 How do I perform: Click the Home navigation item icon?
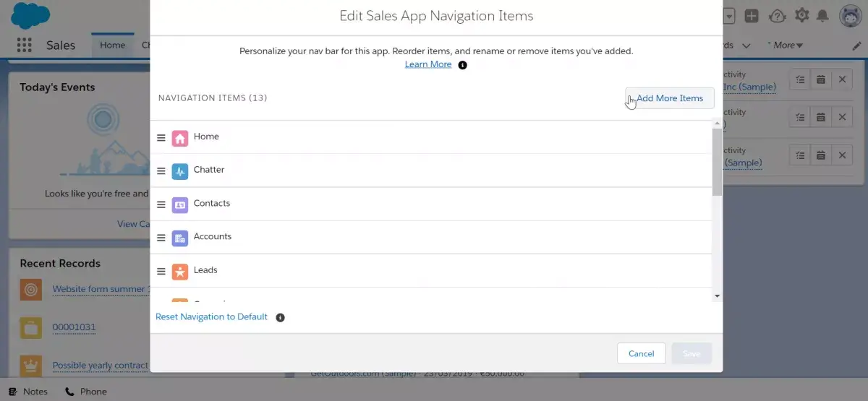point(180,137)
